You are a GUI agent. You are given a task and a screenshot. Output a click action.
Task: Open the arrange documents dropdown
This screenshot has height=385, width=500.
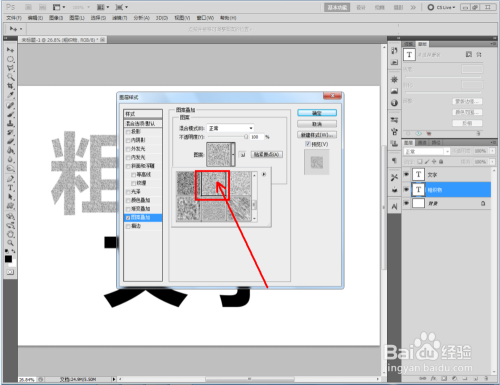point(103,7)
